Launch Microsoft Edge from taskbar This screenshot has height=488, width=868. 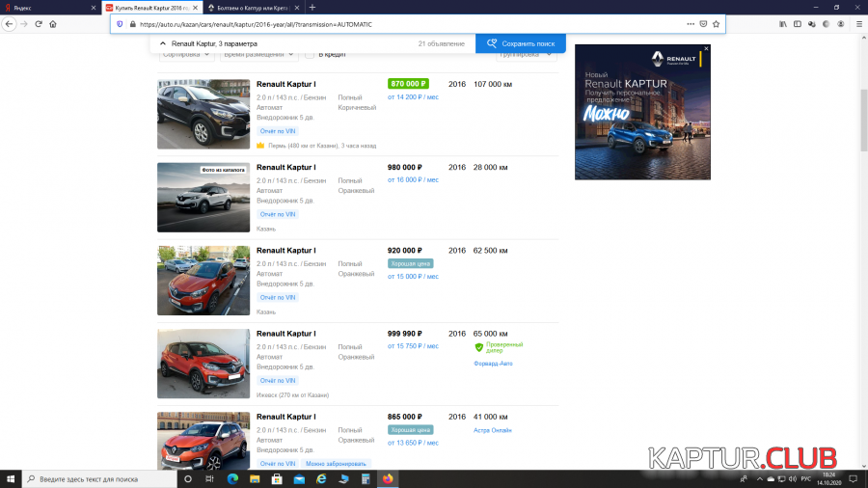(232, 479)
